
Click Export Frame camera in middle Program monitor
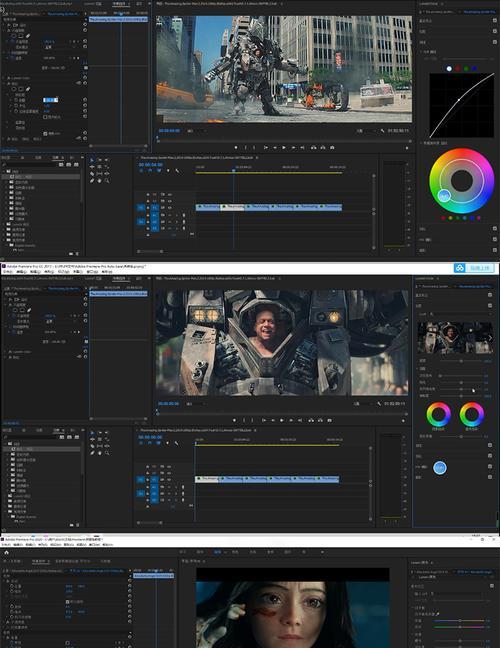[x=329, y=421]
